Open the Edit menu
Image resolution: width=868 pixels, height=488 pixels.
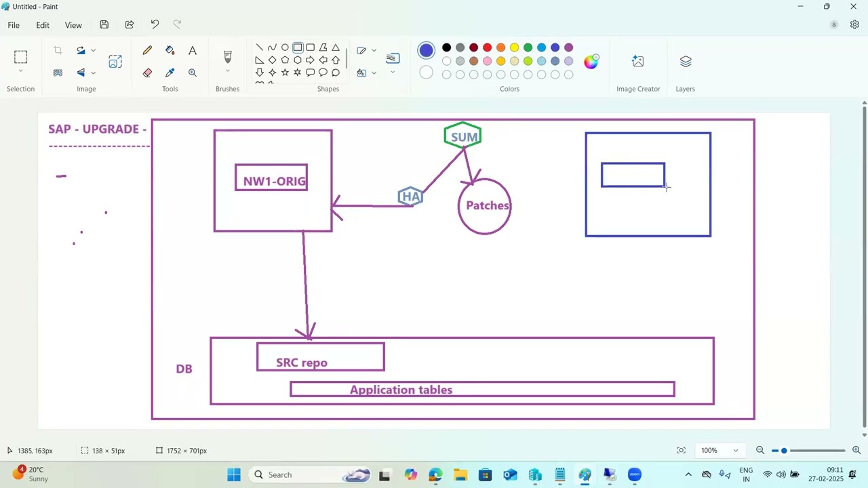(43, 25)
